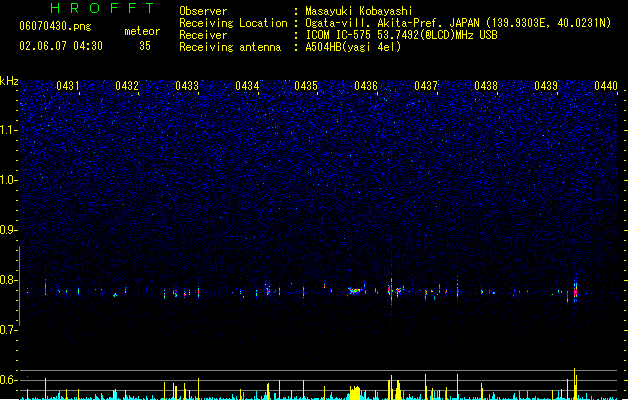Click the 0432 time marker
Viewport: 629px width, 400px height.
tap(127, 86)
